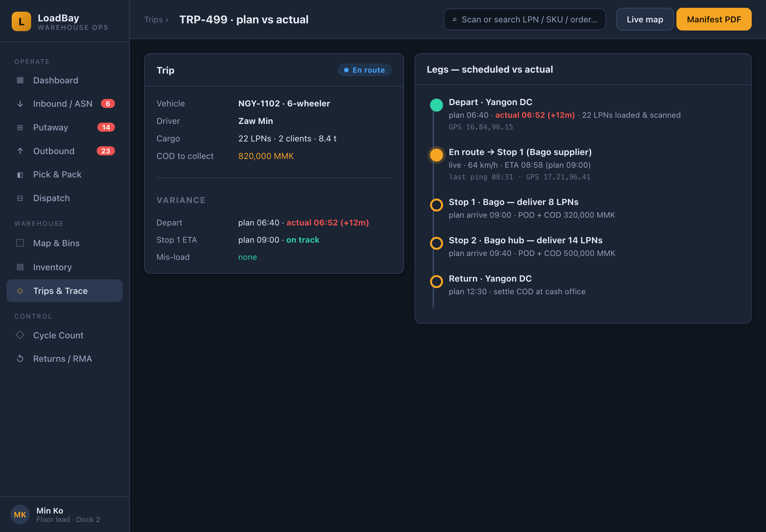
Task: Click Stop 2 · Bago hub — deliver 14 LPNs
Action: (525, 240)
